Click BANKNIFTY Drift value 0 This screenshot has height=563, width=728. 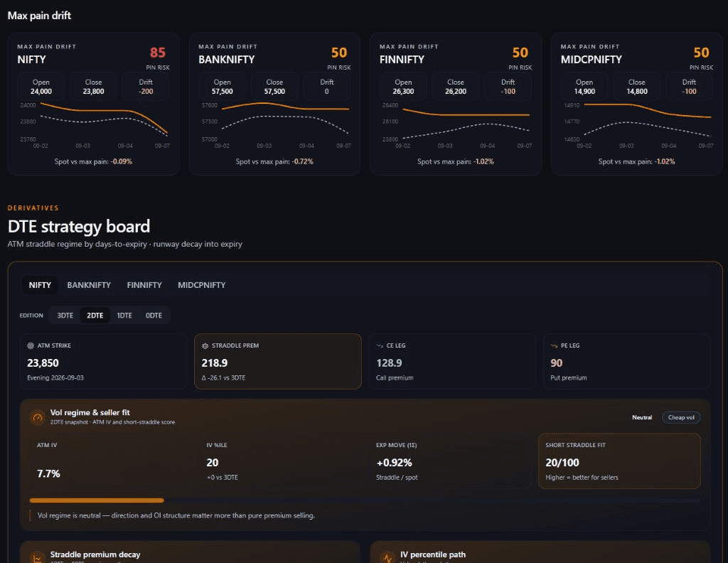click(327, 92)
